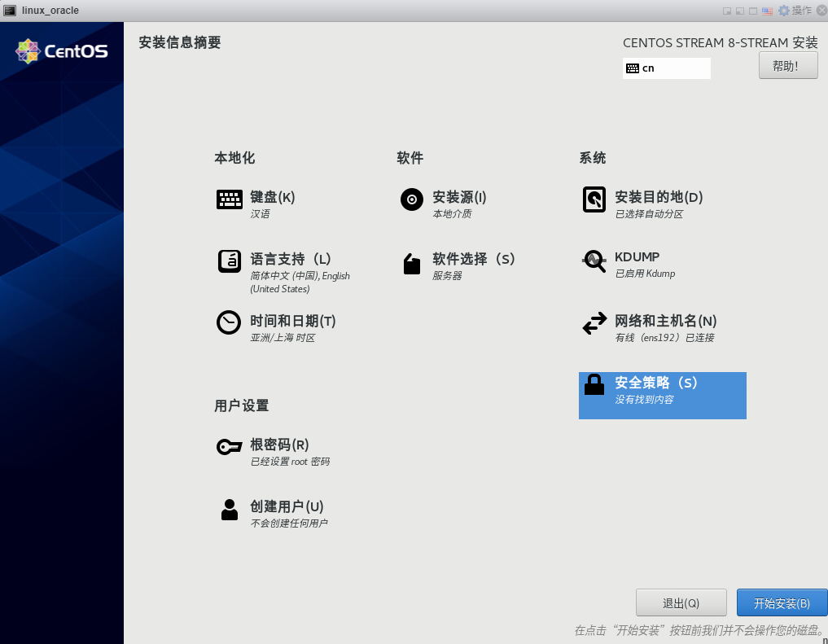Click the 时间和日期(T) clock icon

229,322
